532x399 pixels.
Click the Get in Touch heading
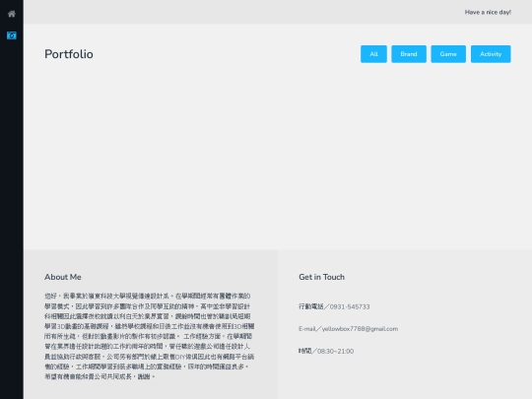pos(321,277)
